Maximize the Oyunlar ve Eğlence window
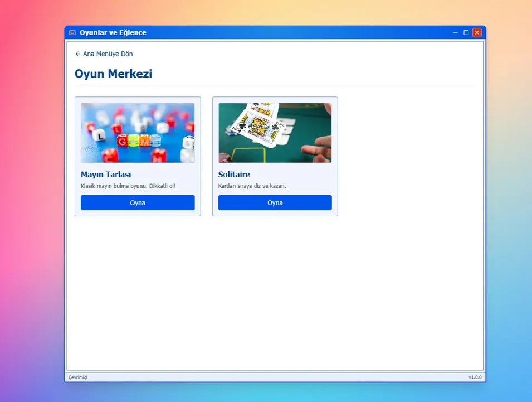Screen dimensions: 532x402 466,32
